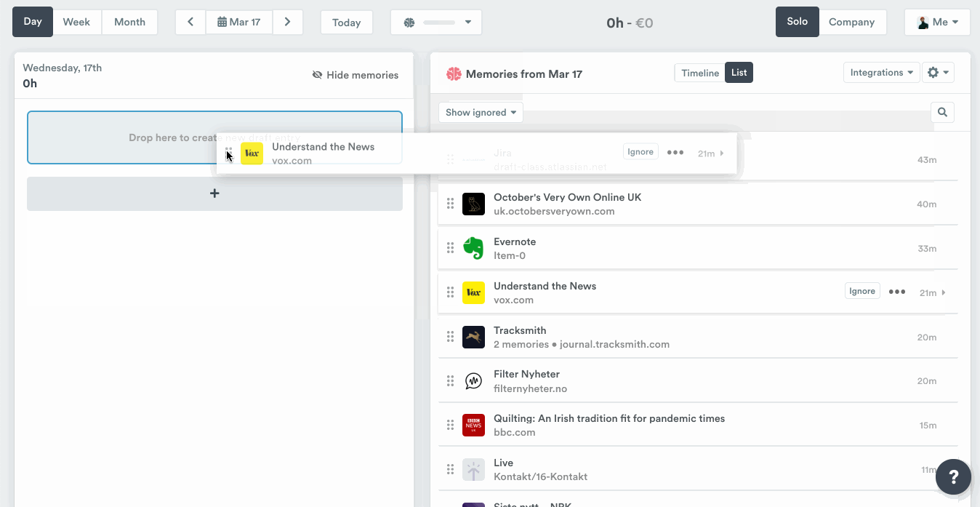Grab drag handle of Evernote row
This screenshot has width=980, height=507.
tap(450, 248)
